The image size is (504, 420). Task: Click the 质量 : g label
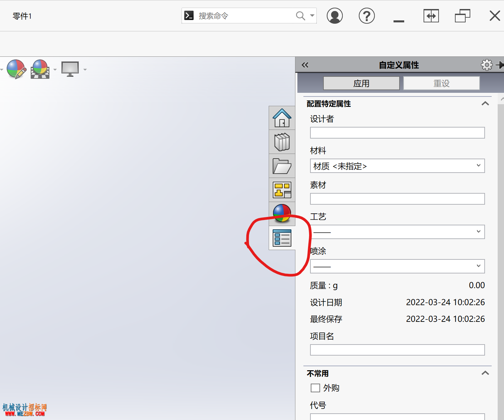pos(324,285)
